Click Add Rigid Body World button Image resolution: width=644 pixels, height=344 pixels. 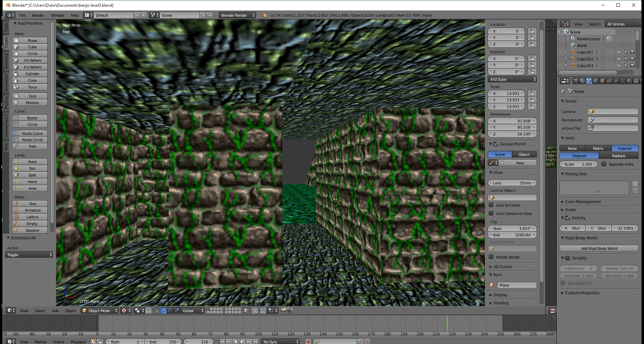click(x=599, y=248)
